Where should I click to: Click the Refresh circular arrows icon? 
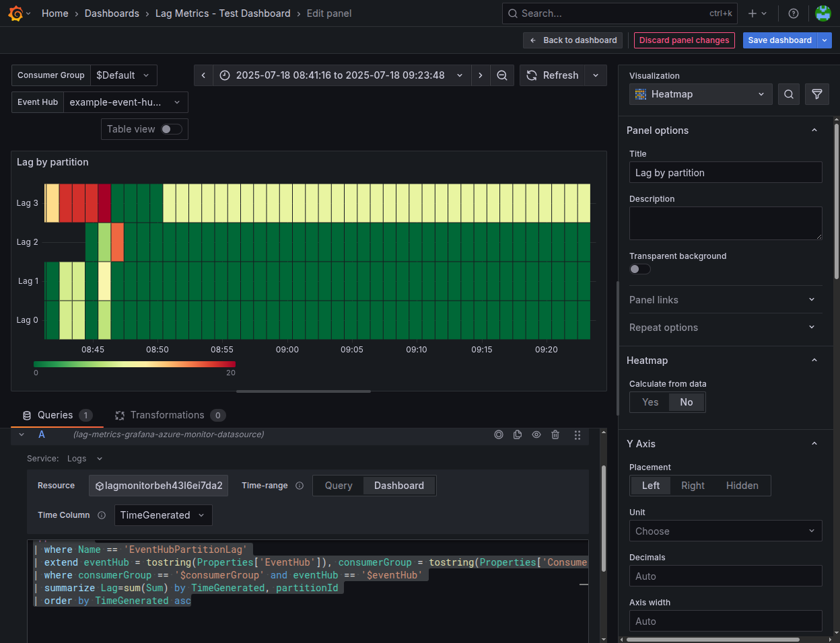pyautogui.click(x=532, y=75)
